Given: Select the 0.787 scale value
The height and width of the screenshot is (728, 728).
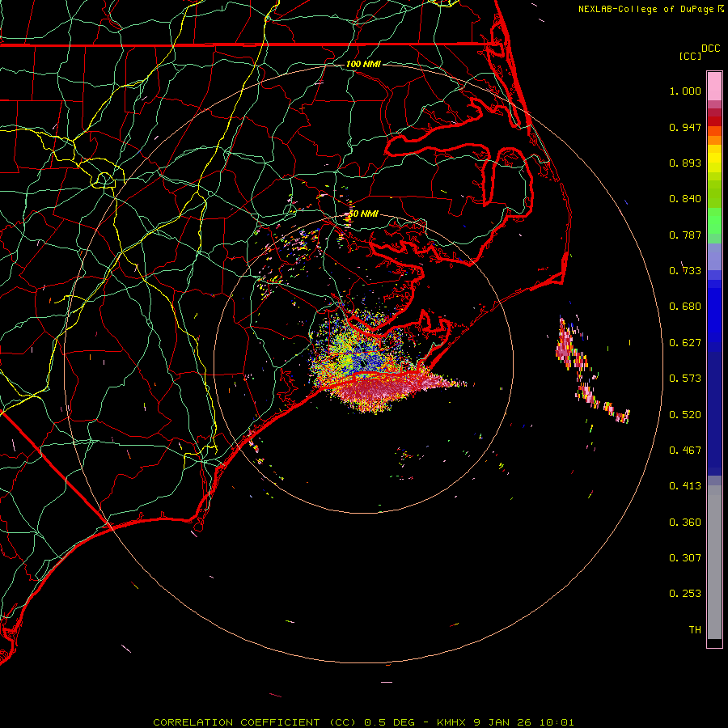Looking at the screenshot, I should (x=685, y=235).
